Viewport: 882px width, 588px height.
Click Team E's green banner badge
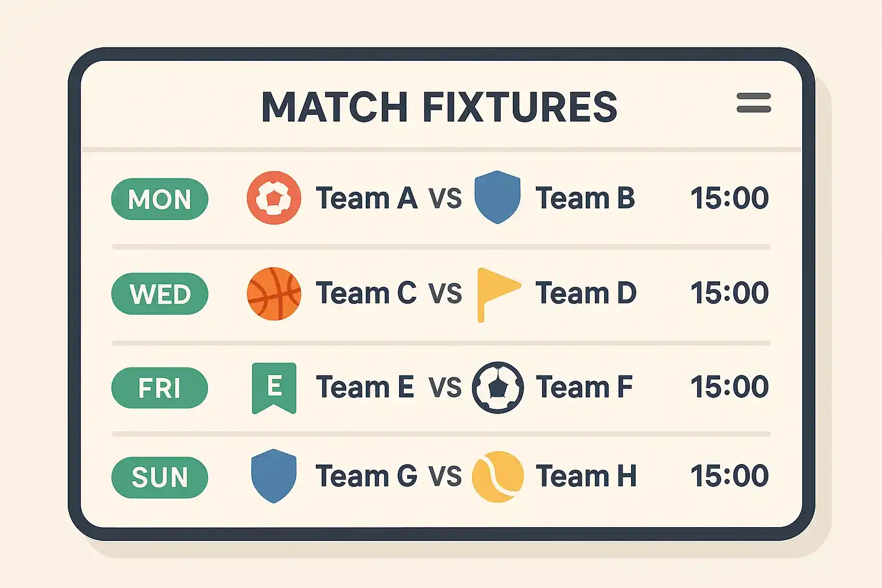pos(274,388)
